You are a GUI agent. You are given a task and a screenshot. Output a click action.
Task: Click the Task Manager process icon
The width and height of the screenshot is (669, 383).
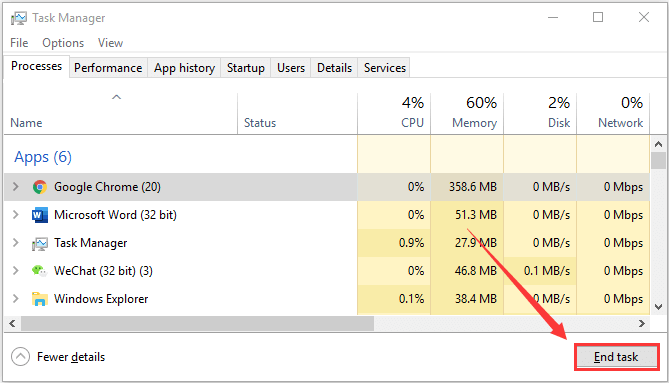(40, 244)
